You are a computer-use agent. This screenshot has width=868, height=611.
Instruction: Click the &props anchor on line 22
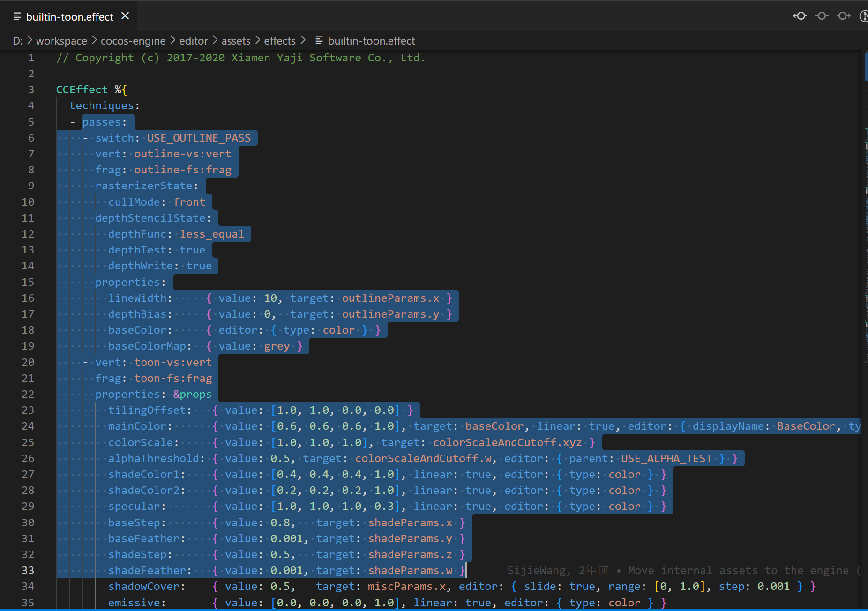pyautogui.click(x=192, y=394)
